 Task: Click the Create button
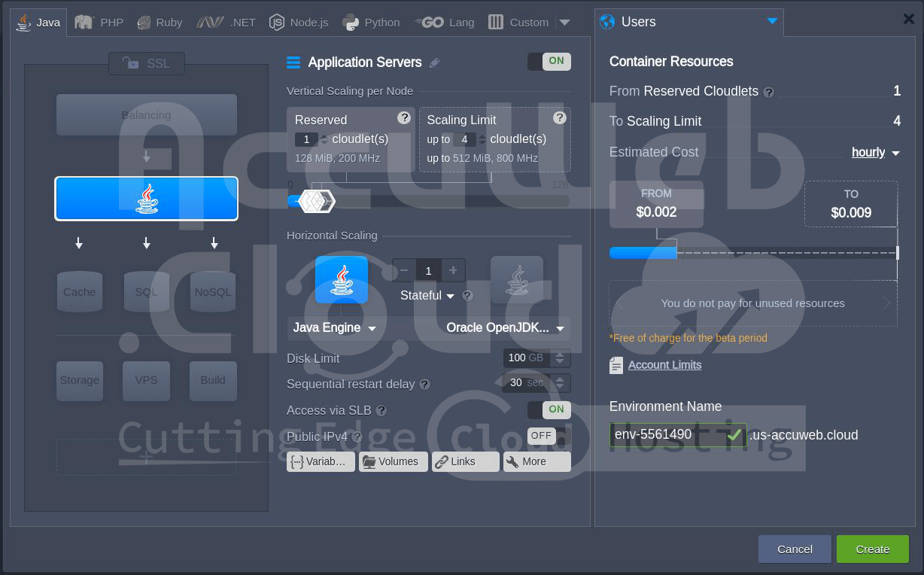873,549
